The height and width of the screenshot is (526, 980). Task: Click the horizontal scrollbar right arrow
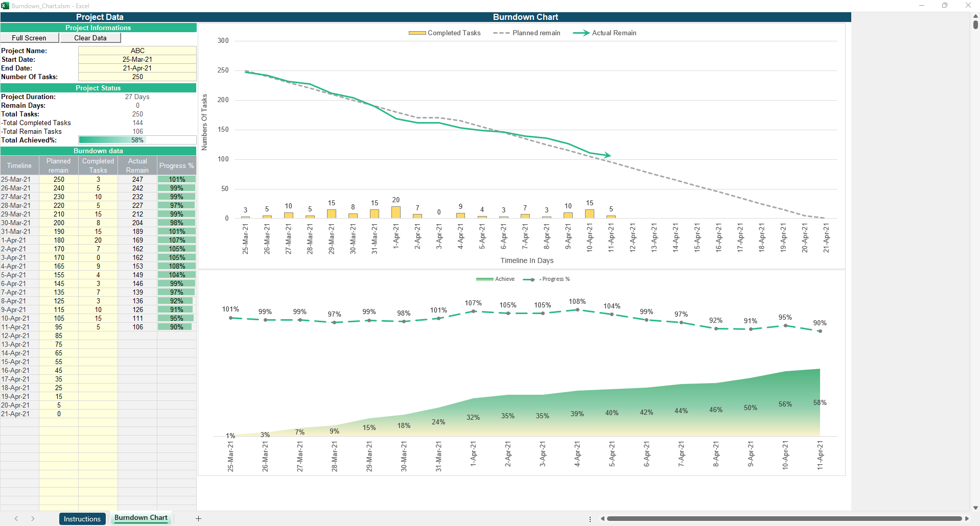[967, 519]
